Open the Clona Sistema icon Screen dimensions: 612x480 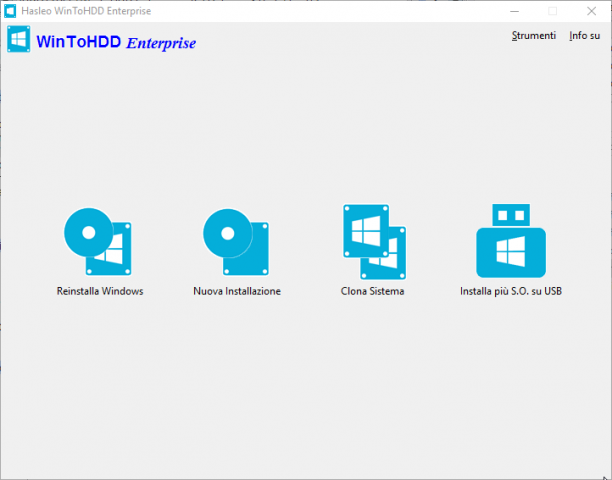[375, 242]
